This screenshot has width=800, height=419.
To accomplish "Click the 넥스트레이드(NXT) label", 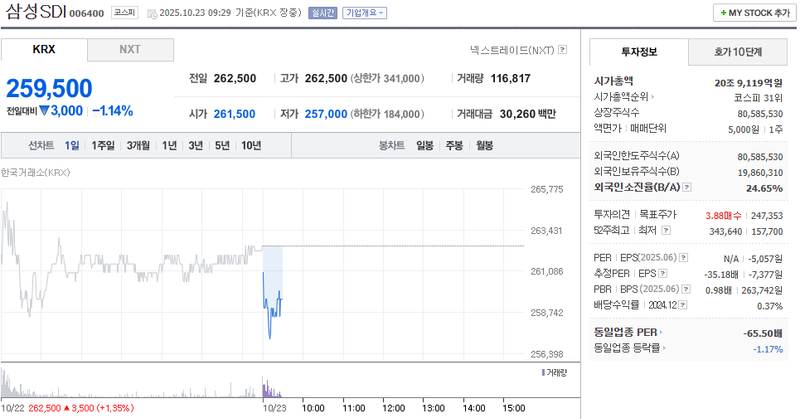I will tap(512, 50).
